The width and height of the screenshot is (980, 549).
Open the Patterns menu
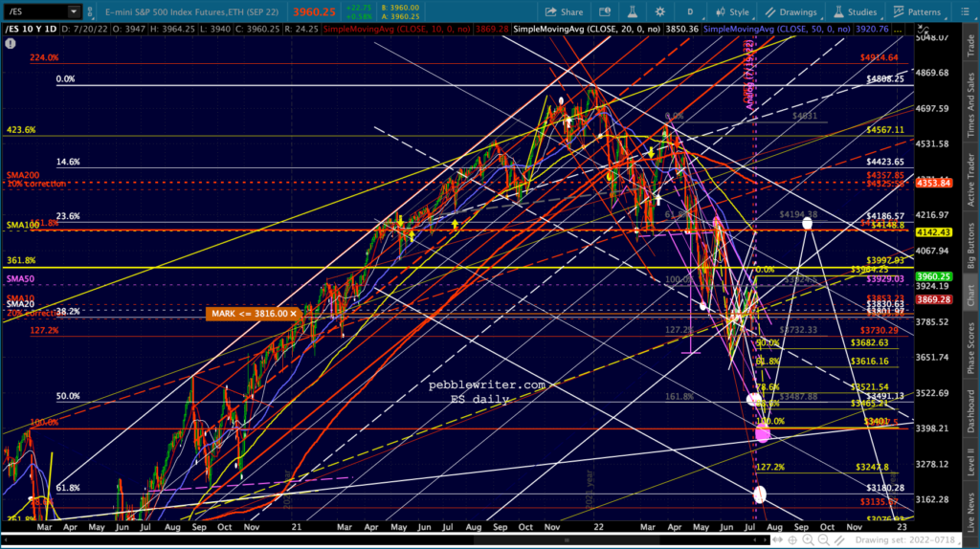917,11
